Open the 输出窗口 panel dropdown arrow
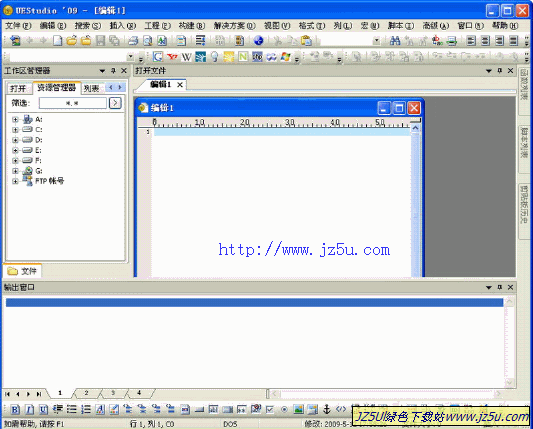The image size is (533, 429). pyautogui.click(x=489, y=287)
